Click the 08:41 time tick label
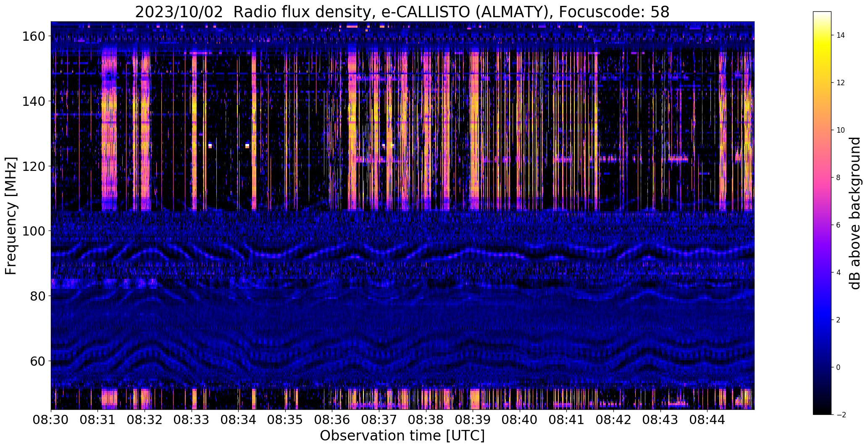 pyautogui.click(x=566, y=420)
